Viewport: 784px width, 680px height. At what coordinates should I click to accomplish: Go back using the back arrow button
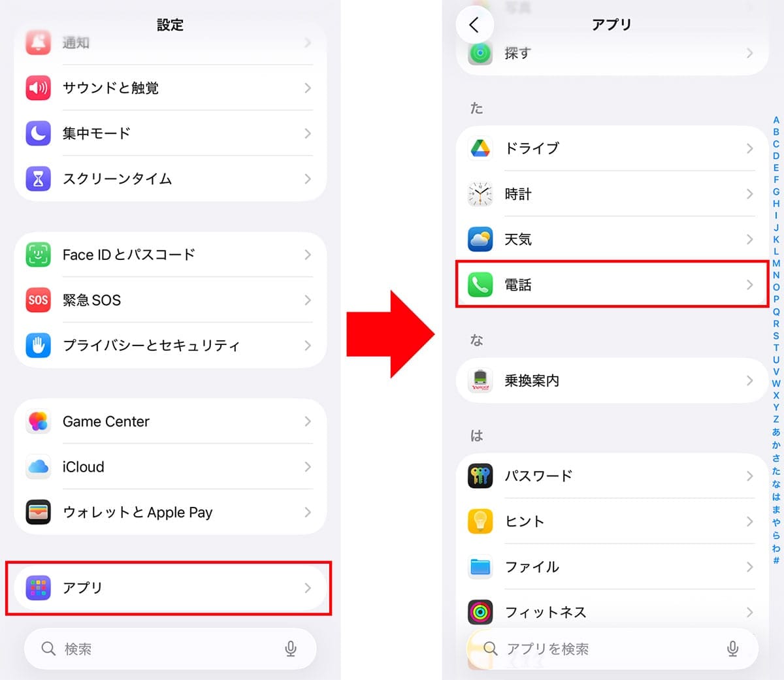tap(474, 25)
